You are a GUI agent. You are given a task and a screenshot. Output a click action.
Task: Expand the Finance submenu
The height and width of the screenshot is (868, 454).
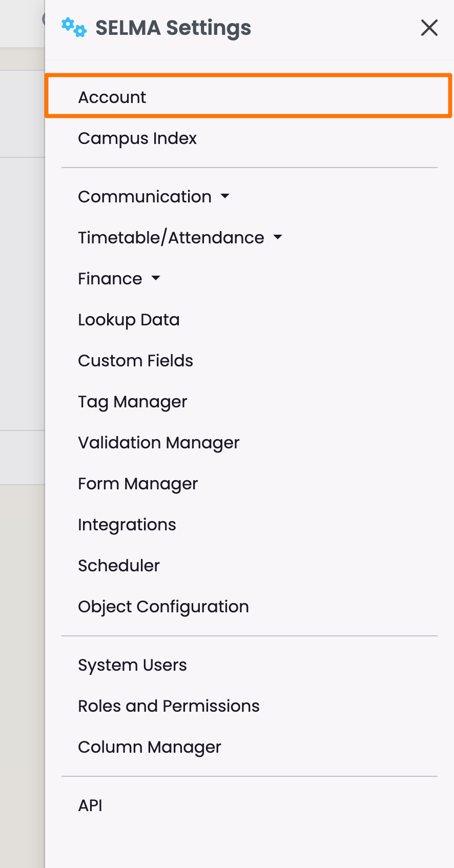[119, 279]
